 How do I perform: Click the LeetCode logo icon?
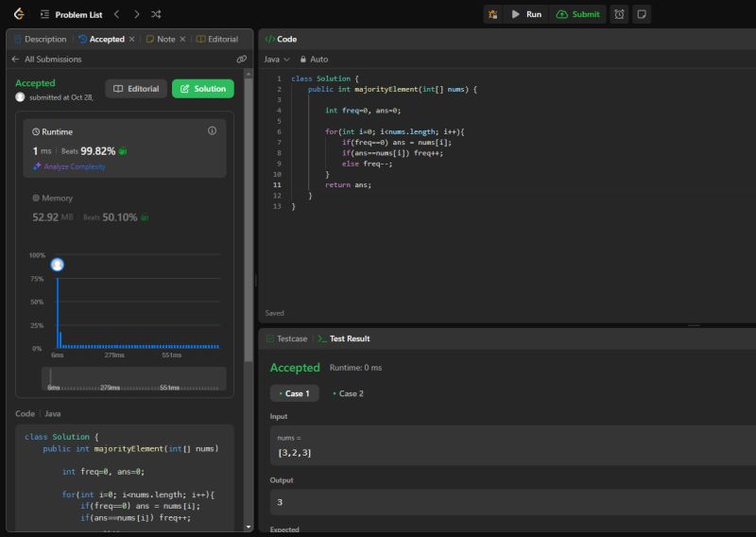pyautogui.click(x=19, y=14)
